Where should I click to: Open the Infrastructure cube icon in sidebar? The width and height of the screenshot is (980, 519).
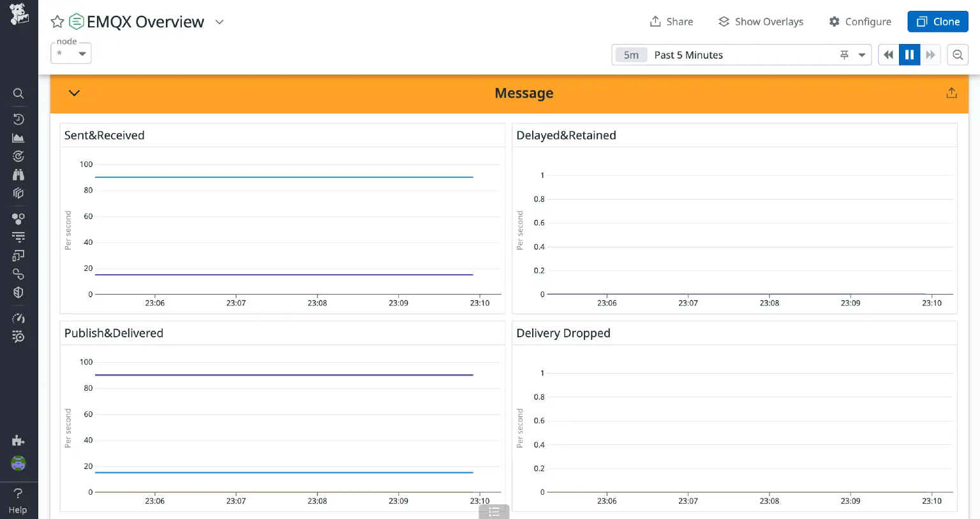(x=19, y=193)
